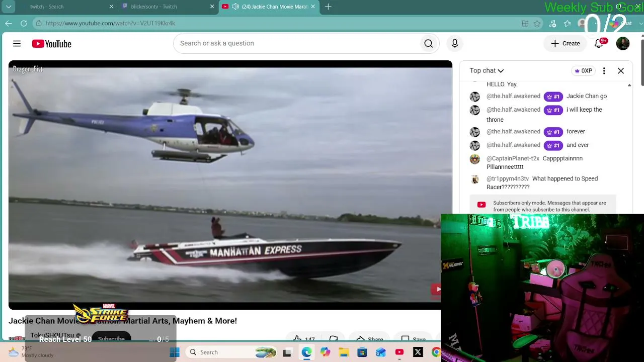The height and width of the screenshot is (362, 644).
Task: Expand the Top chat dropdown
Action: coord(487,71)
